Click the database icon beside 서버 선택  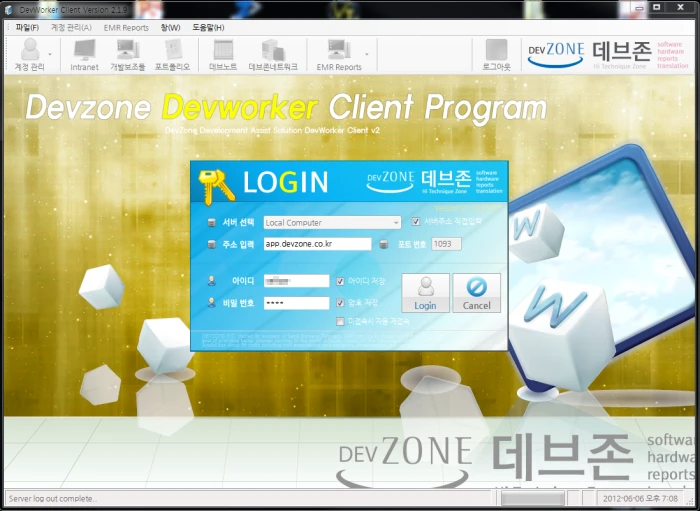(212, 222)
